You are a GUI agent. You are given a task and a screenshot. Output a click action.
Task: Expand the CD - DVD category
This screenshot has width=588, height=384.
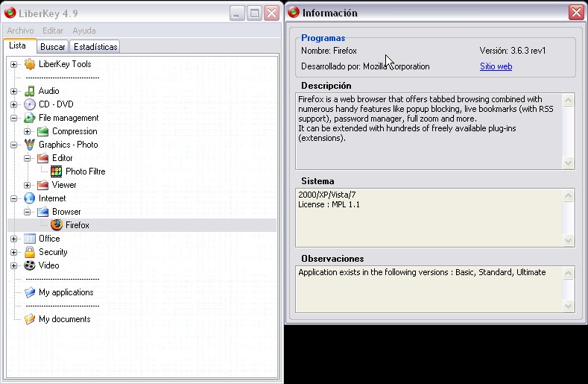[14, 104]
